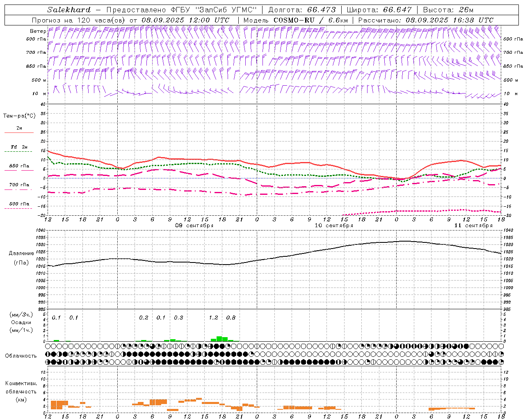
Task: Click the Тем-ра(°C) axis title
Action: click(19, 116)
